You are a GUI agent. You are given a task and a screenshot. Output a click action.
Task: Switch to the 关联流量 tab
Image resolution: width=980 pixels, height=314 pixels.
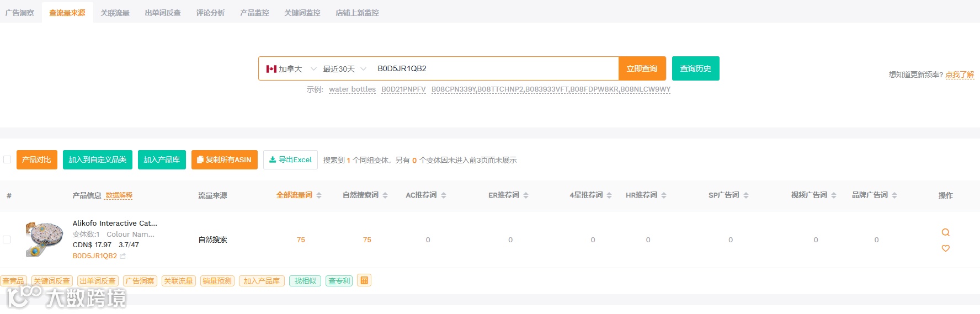coord(115,13)
